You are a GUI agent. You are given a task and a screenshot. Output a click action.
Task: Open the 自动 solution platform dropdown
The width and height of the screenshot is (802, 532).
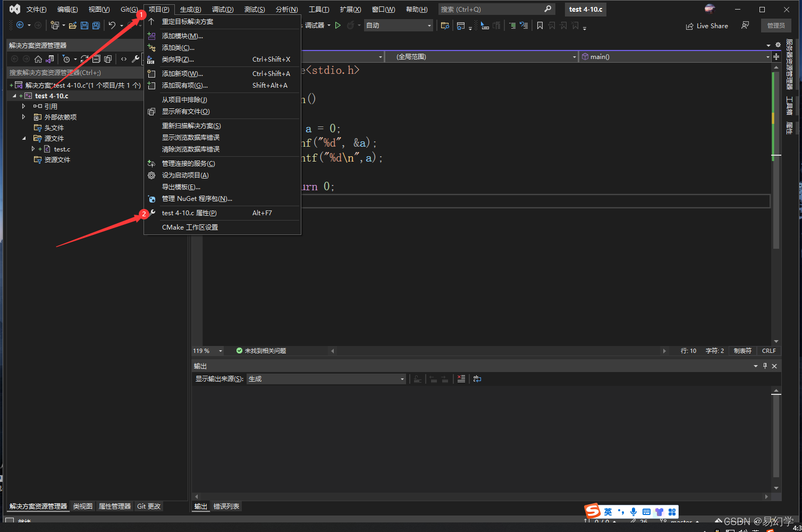point(399,25)
